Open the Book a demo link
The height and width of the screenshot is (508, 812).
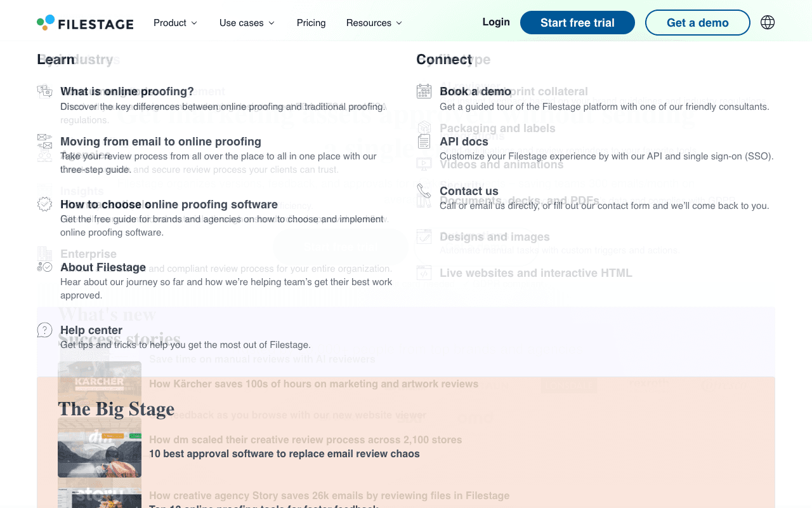pyautogui.click(x=475, y=91)
